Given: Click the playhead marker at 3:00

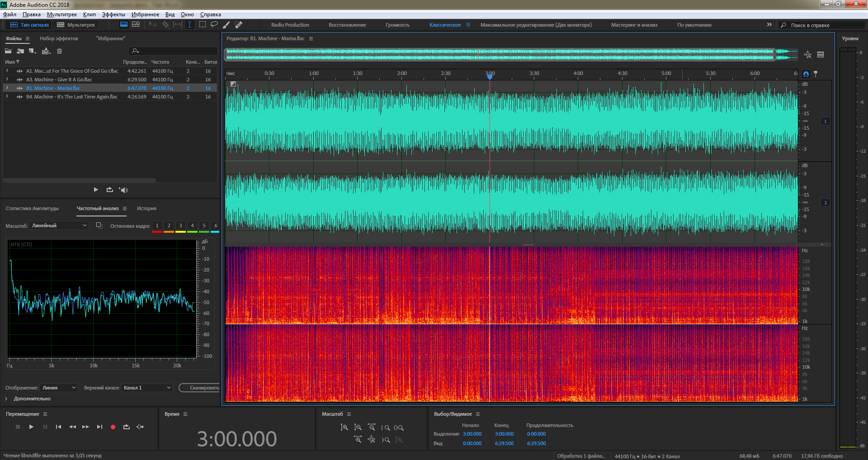Looking at the screenshot, I should coord(490,76).
